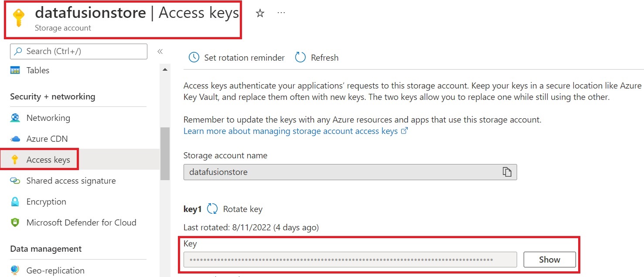
Task: Click the Set rotation reminder clock icon
Action: (194, 58)
